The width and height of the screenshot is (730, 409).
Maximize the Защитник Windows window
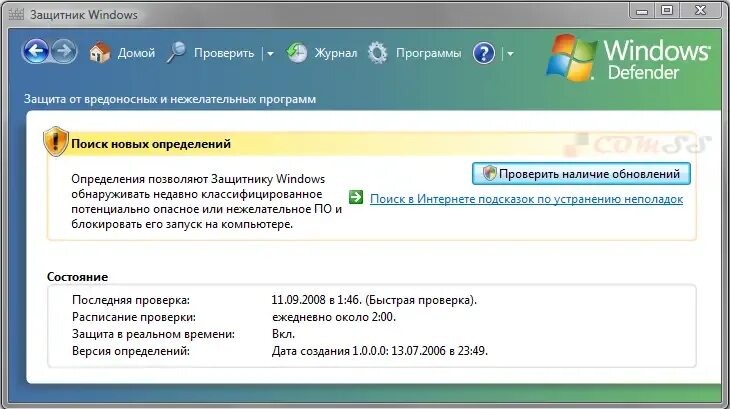[x=667, y=11]
